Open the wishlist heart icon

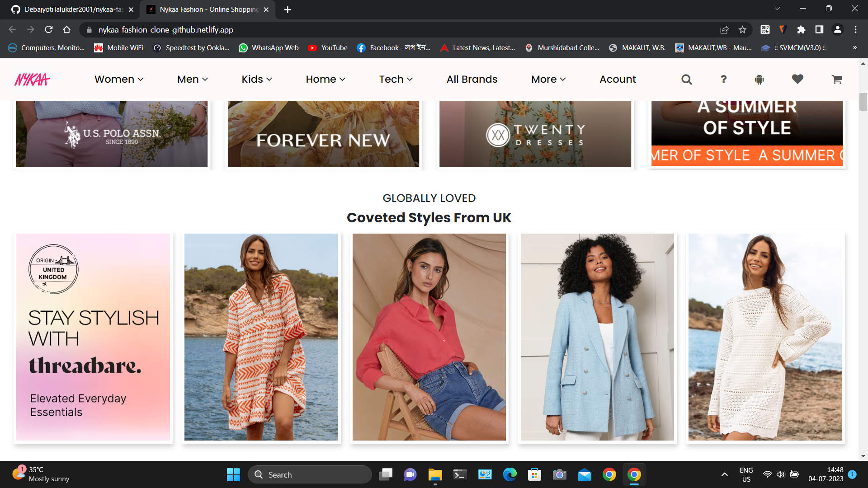pos(797,79)
